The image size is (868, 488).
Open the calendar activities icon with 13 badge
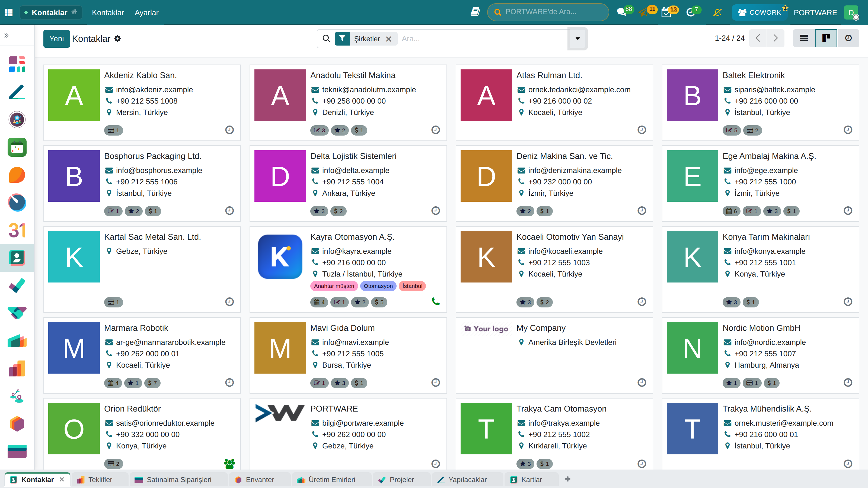(666, 12)
